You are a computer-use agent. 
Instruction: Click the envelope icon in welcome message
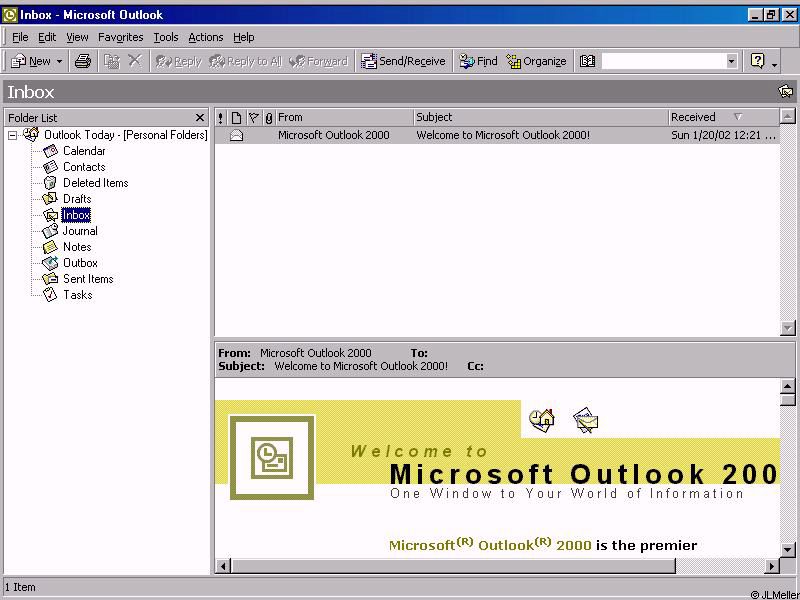[586, 420]
